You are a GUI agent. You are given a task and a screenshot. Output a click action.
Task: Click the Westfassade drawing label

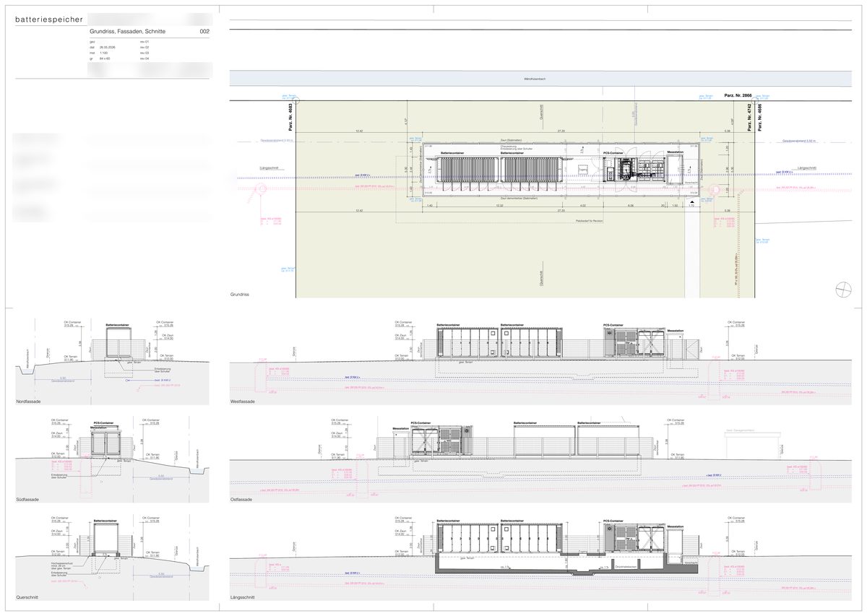click(x=242, y=401)
